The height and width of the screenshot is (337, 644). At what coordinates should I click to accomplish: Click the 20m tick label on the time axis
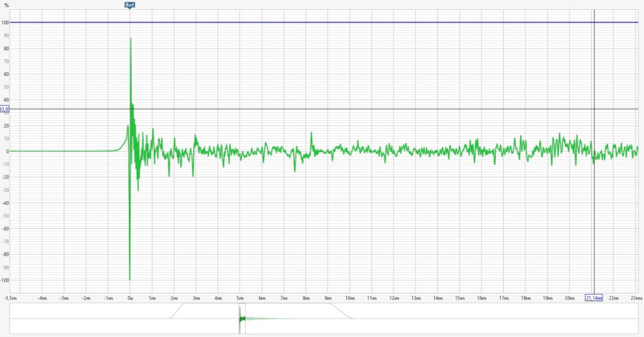(x=570, y=298)
